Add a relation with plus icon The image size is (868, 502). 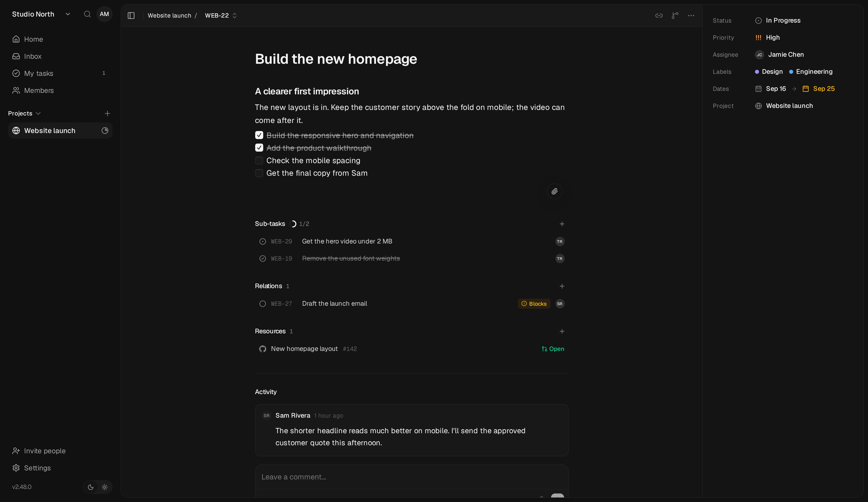[562, 286]
